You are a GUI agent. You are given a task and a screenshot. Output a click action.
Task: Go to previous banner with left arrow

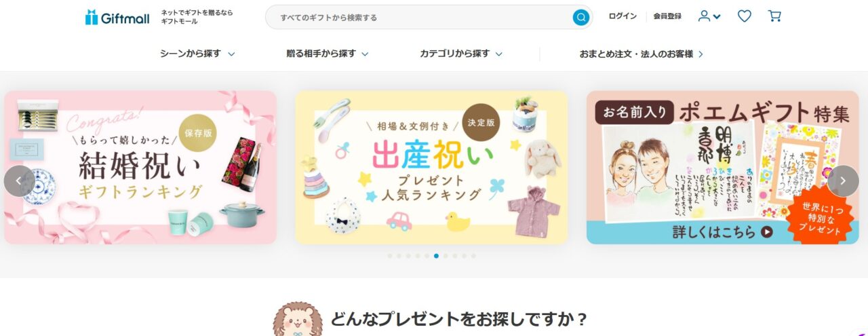point(19,181)
